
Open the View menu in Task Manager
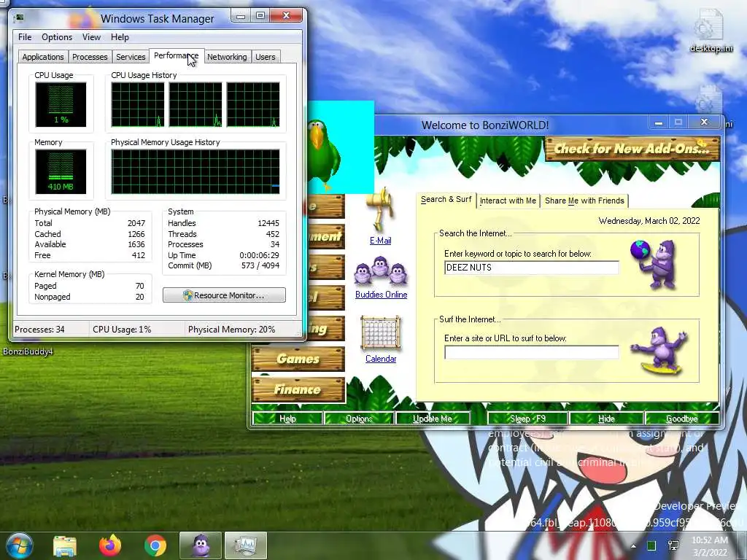pos(91,37)
